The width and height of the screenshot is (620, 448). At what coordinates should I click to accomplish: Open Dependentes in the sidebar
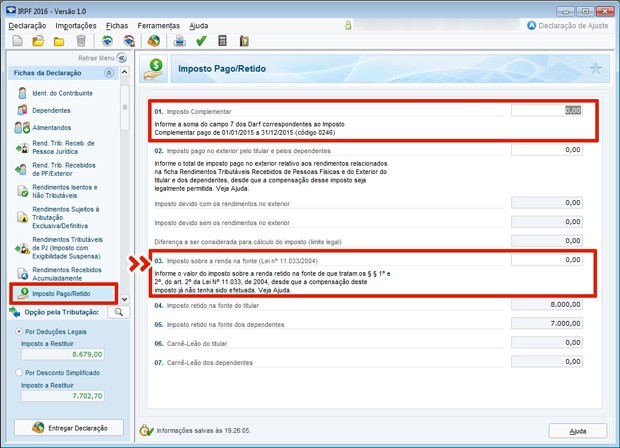point(51,110)
